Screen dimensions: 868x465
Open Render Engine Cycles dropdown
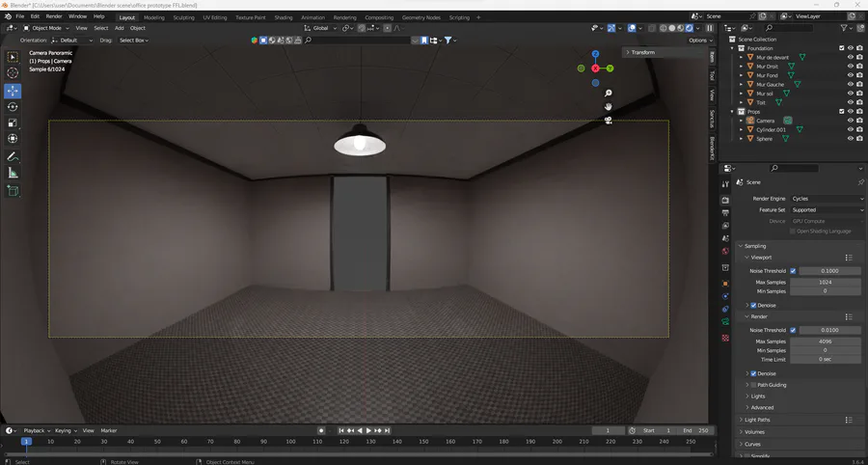pyautogui.click(x=827, y=199)
